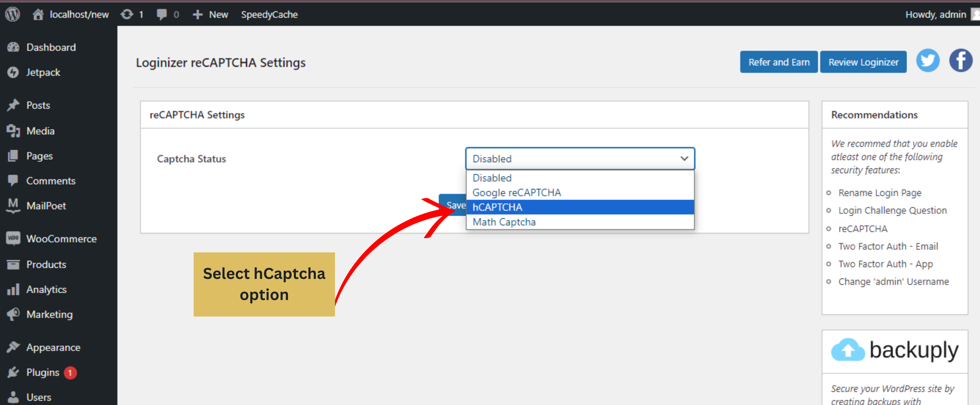Image resolution: width=980 pixels, height=405 pixels.
Task: Click Rename Login Page recommendation
Action: [880, 193]
